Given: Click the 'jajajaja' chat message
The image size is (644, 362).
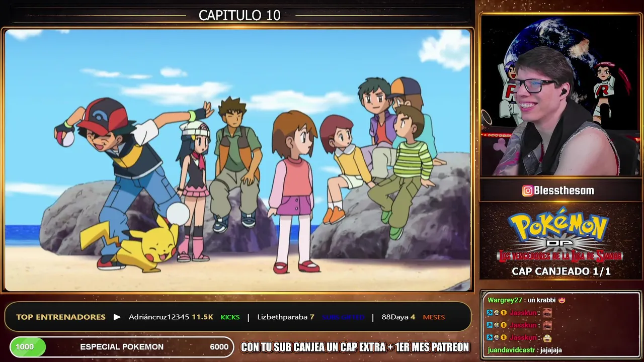Looking at the screenshot, I should 551,350.
